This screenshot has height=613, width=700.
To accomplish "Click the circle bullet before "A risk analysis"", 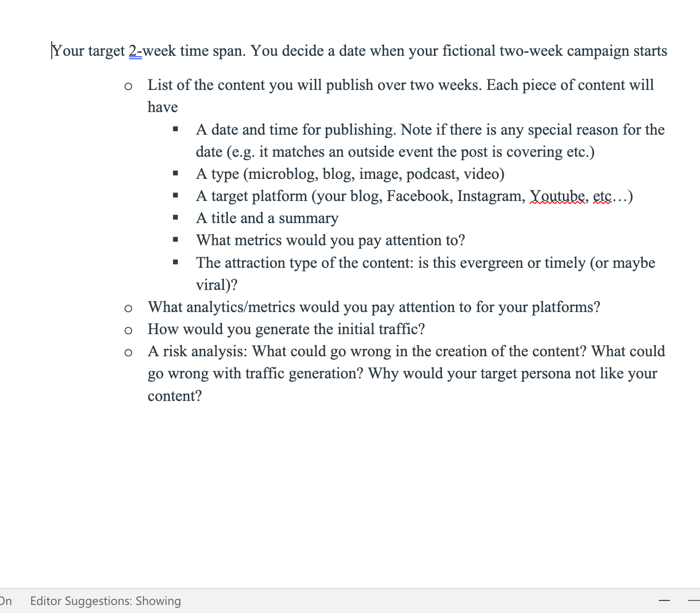I will (129, 353).
